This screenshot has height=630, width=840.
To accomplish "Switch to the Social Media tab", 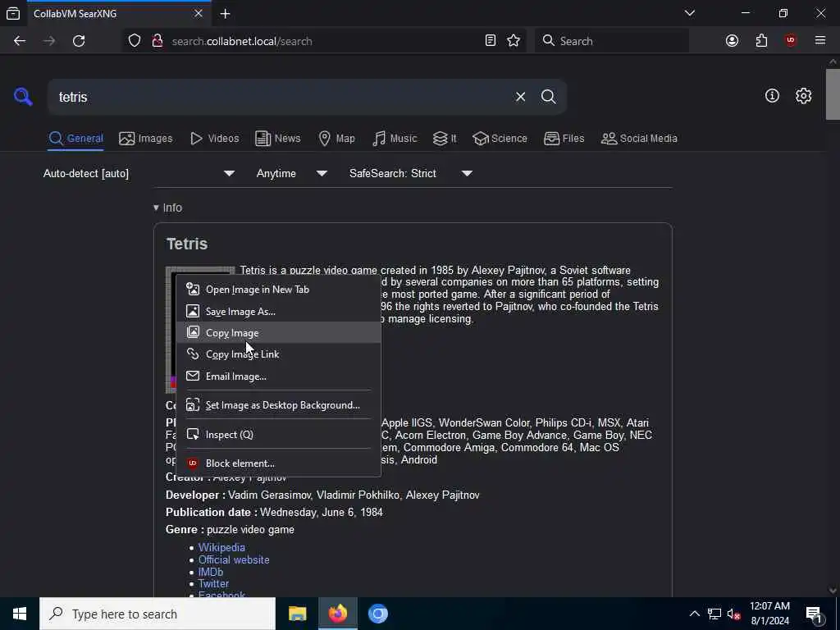I will [639, 138].
